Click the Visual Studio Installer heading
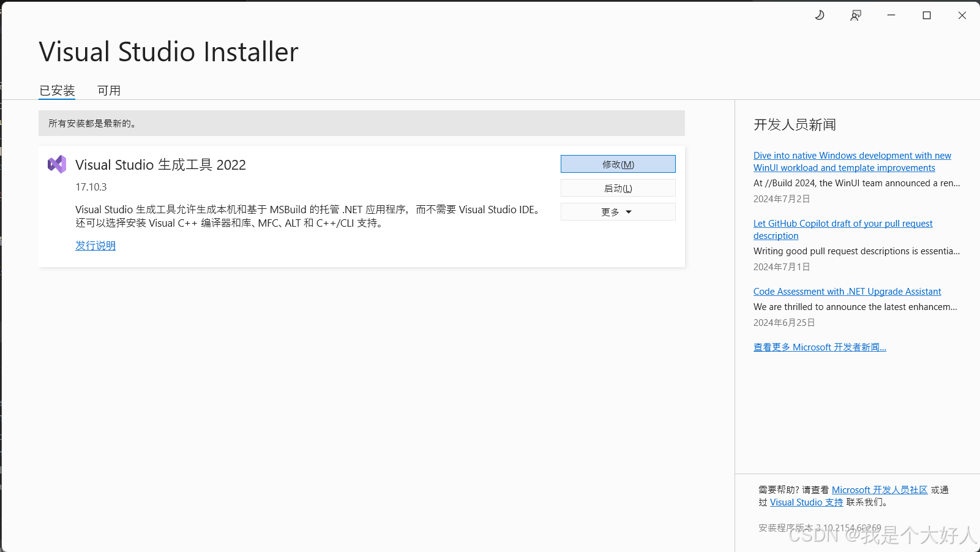Screen dimensions: 980x552 click(168, 51)
